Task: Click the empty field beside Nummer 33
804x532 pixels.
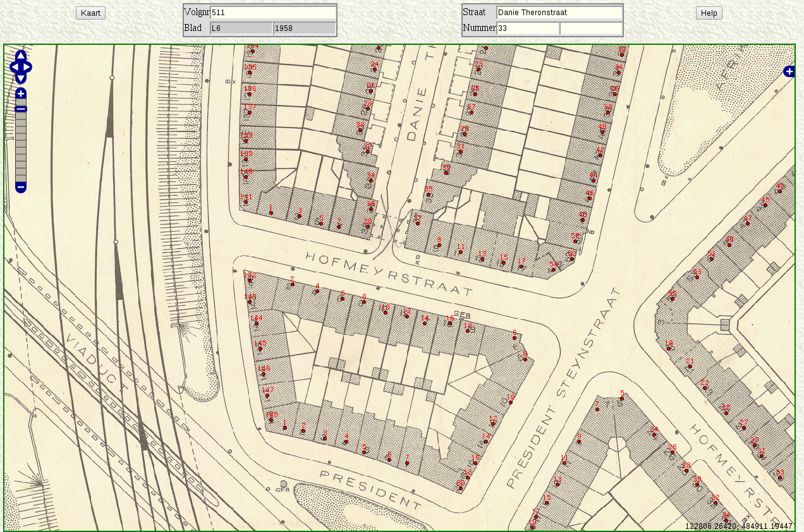Action: (591, 28)
